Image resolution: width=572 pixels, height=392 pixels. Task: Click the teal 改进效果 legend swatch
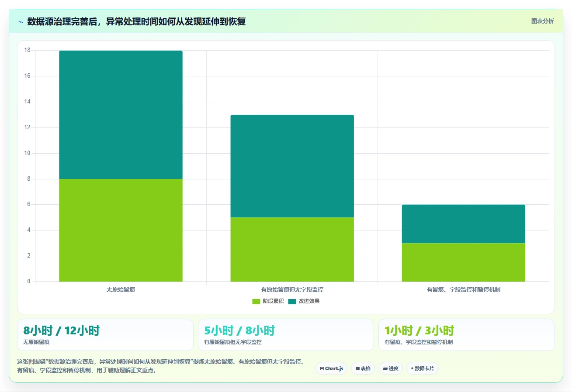292,301
